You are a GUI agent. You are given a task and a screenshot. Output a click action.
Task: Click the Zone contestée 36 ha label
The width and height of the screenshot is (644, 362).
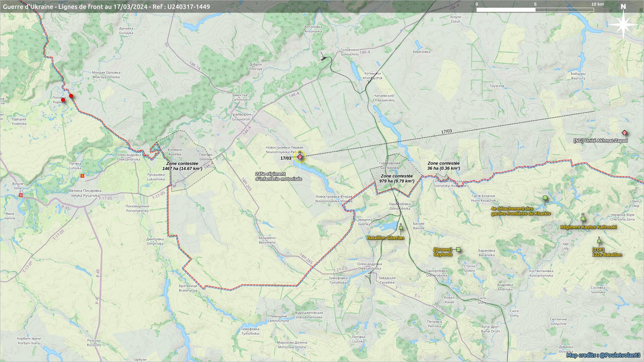pos(443,166)
